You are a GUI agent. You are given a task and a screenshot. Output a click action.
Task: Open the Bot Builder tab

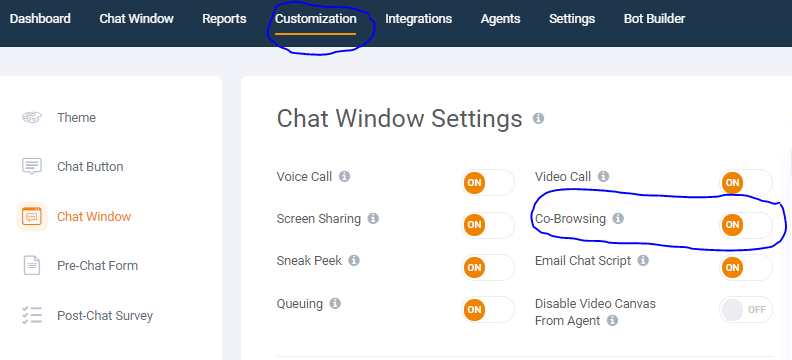coord(654,19)
